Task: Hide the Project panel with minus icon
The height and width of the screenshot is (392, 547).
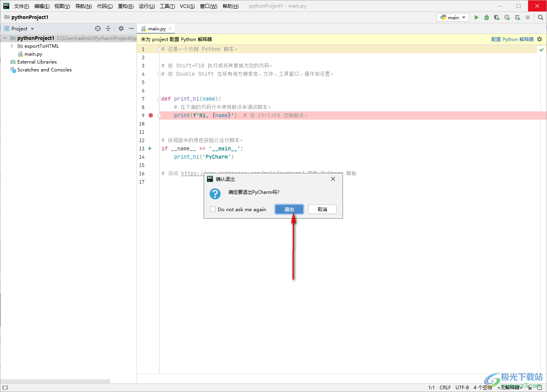Action: point(131,28)
